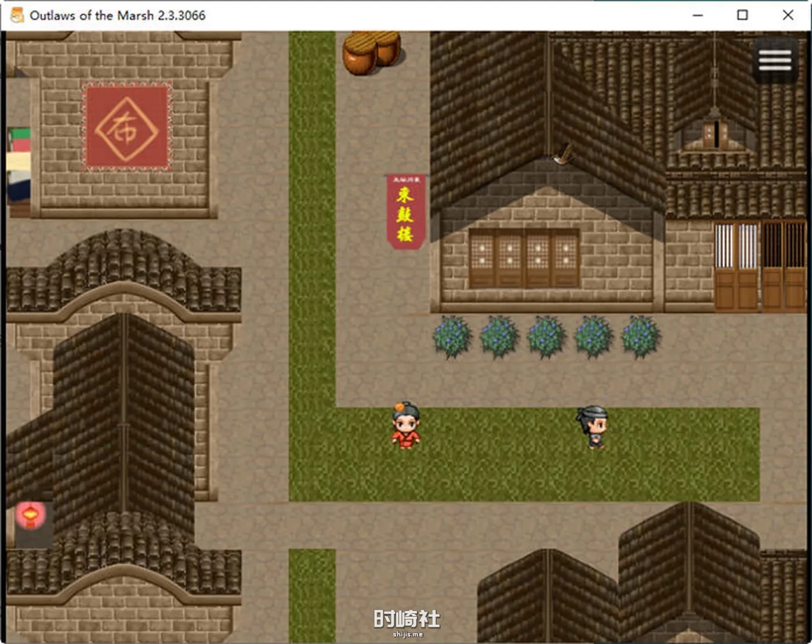Maximize the Outlaws of the Marsh window

point(742,15)
